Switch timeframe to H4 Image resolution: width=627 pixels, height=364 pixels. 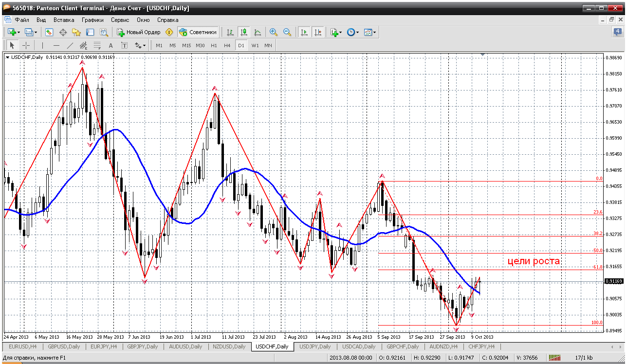[227, 45]
